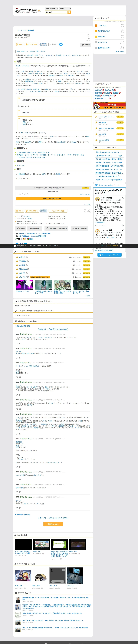
Task: Open the 静画 item in the Niconico nav bar
Action: tap(22, 246)
